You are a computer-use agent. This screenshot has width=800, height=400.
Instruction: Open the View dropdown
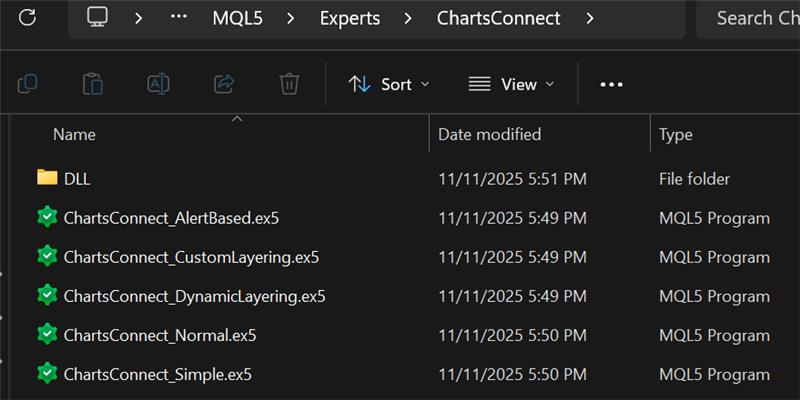point(511,84)
